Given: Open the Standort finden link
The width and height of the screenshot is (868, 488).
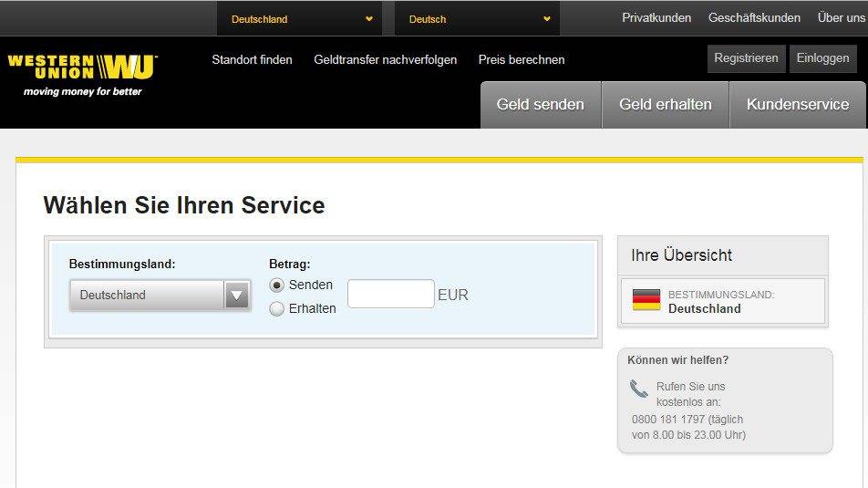Looking at the screenshot, I should click(x=252, y=60).
